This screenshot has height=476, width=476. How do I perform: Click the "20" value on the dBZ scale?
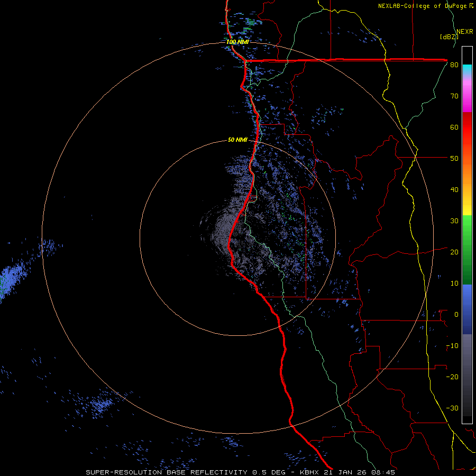(x=454, y=252)
